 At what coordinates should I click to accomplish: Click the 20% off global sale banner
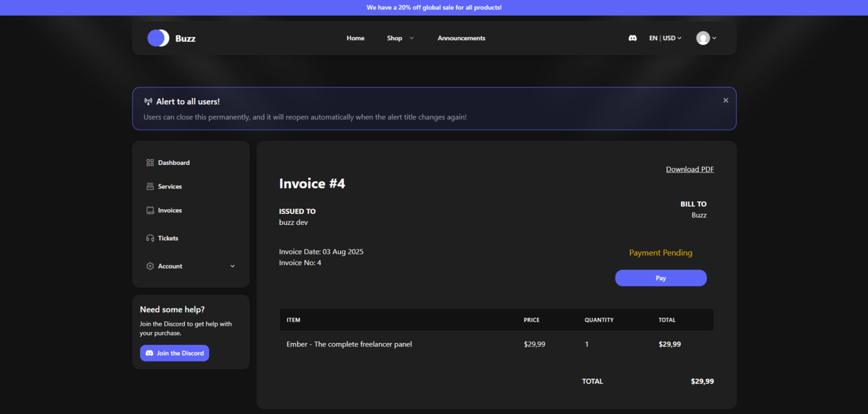point(434,8)
